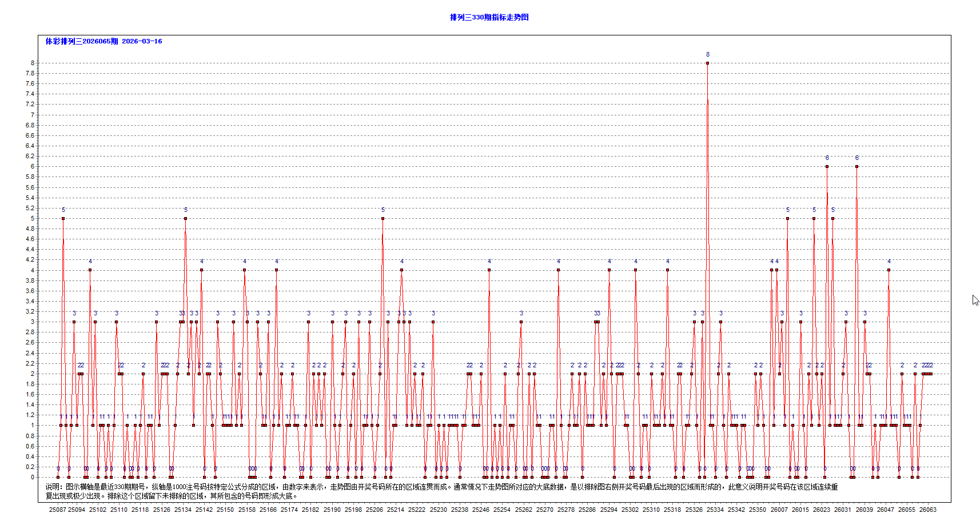980x529 pixels.
Task: Select the 4 marker near period 25102
Action: click(90, 269)
